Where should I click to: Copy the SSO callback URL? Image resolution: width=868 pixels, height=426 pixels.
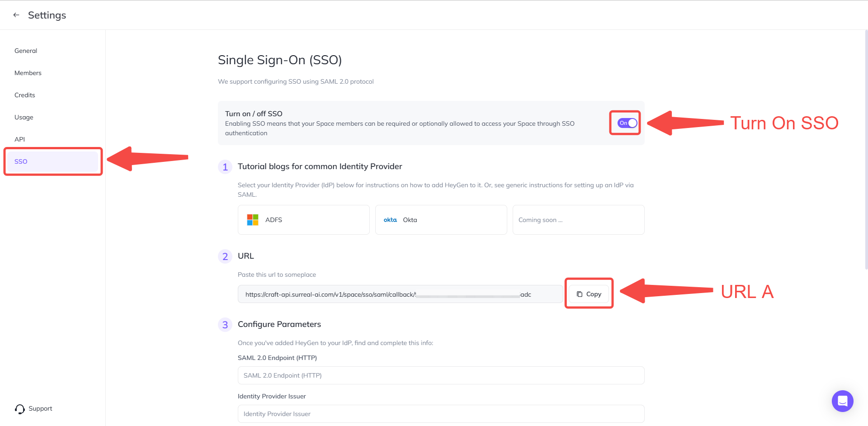[589, 294]
